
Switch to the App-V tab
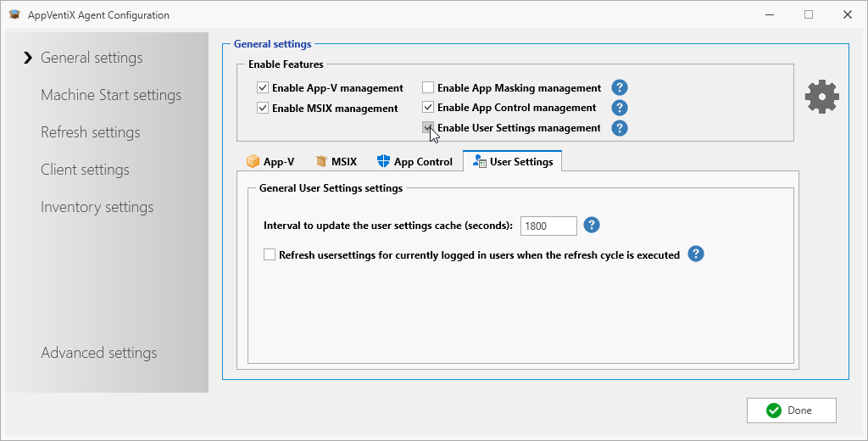click(x=270, y=161)
